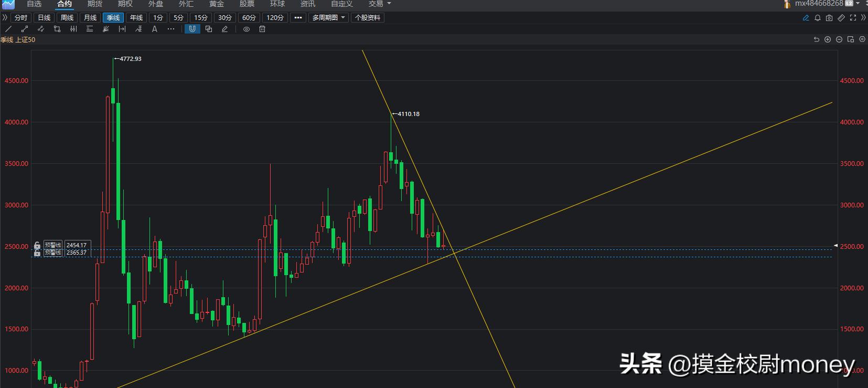Show more time periods with ellipsis button

(298, 18)
